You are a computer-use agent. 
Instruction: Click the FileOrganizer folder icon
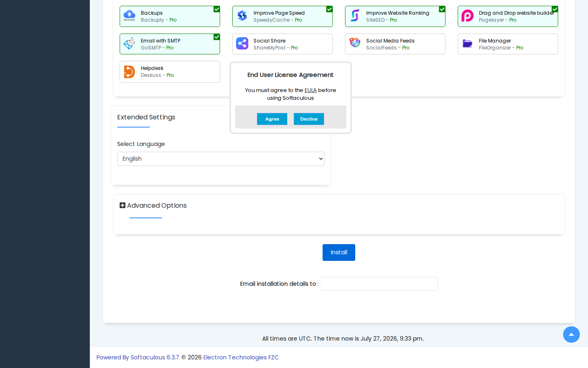pos(468,43)
